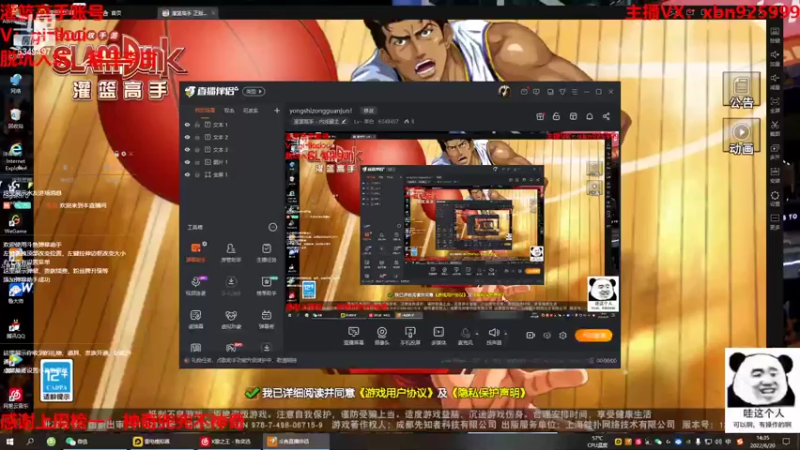This screenshot has width=800, height=450.
Task: Open the game-controller tool with the red badge
Action: pyautogui.click(x=231, y=348)
